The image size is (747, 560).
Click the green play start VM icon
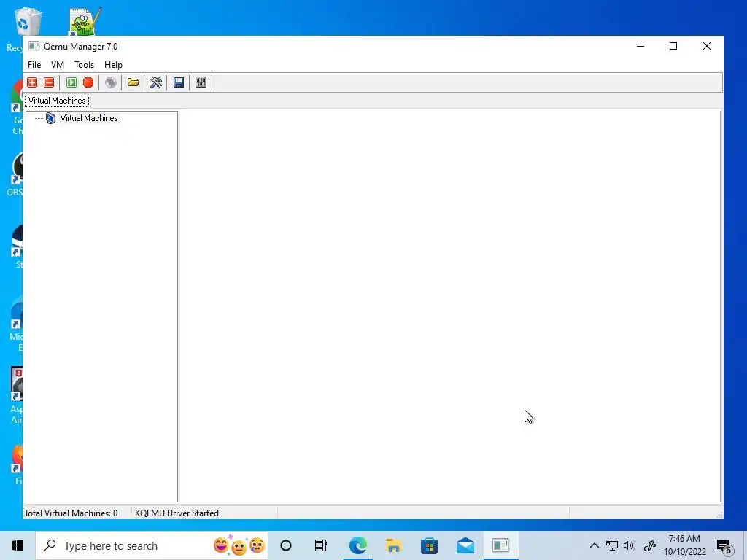pyautogui.click(x=71, y=82)
